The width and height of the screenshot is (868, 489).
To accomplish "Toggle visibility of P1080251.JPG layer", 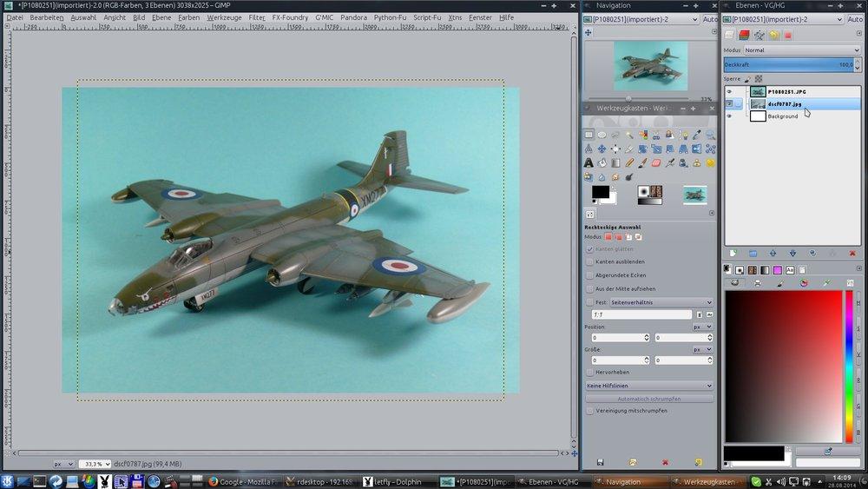I will (x=729, y=92).
